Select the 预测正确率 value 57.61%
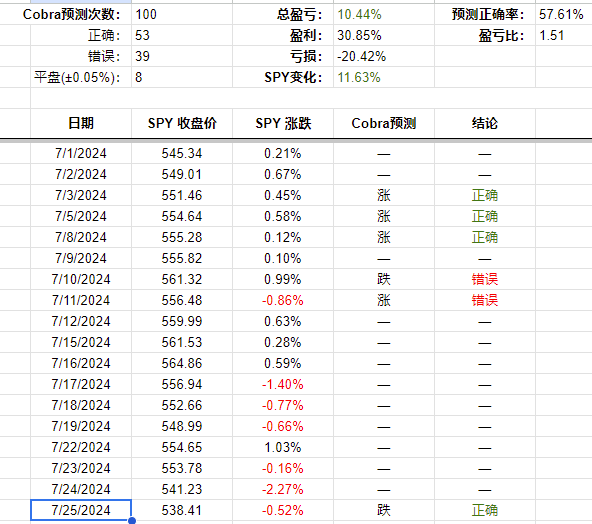 563,14
